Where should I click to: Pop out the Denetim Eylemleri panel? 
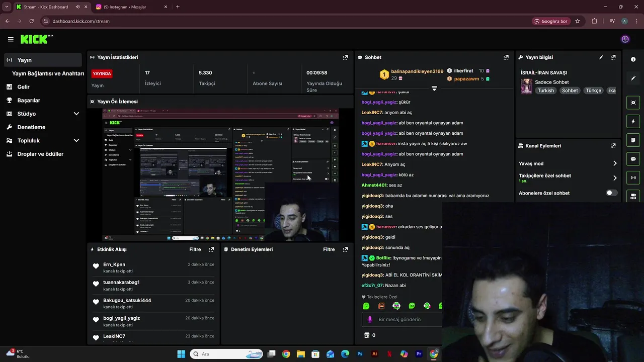[x=345, y=249]
